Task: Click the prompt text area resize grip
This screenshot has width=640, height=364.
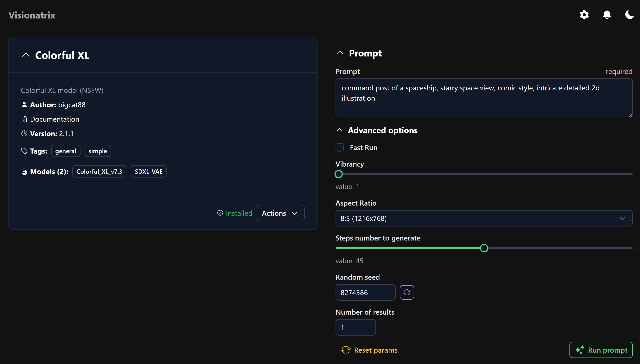Action: click(x=630, y=115)
